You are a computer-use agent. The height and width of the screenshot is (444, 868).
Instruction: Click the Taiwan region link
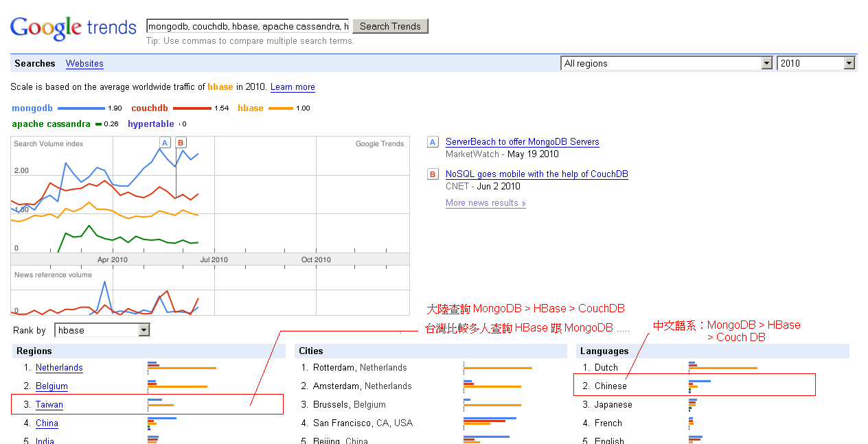[49, 405]
